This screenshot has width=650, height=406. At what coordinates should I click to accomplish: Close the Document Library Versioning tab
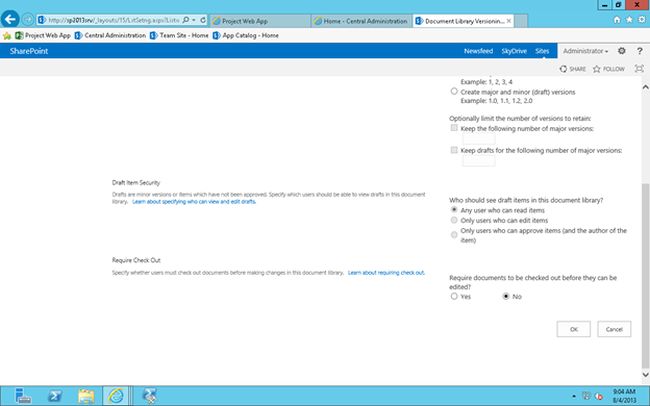click(509, 21)
